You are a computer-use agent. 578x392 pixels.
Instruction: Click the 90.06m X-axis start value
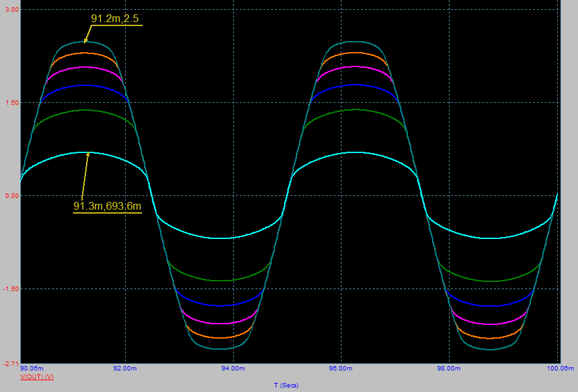[33, 369]
